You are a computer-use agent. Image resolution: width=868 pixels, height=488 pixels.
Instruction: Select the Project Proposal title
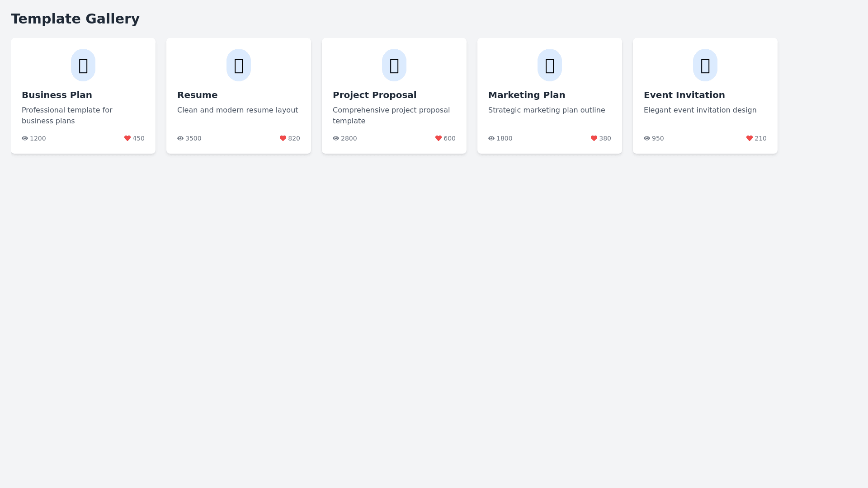(374, 95)
